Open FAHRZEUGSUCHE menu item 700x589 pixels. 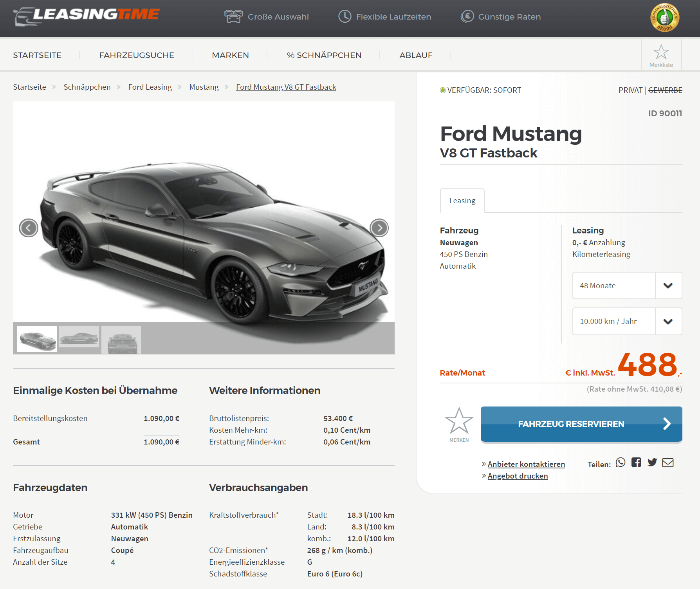(x=137, y=55)
